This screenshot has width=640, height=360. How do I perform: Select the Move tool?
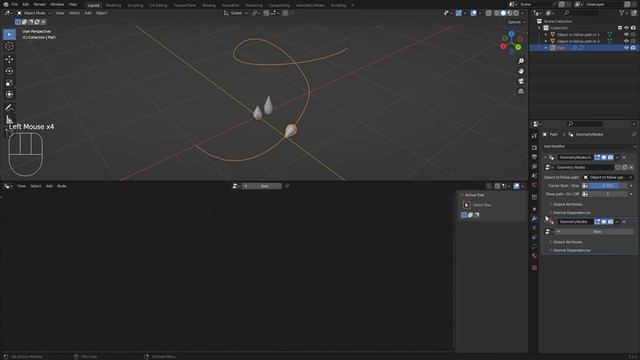(9, 59)
